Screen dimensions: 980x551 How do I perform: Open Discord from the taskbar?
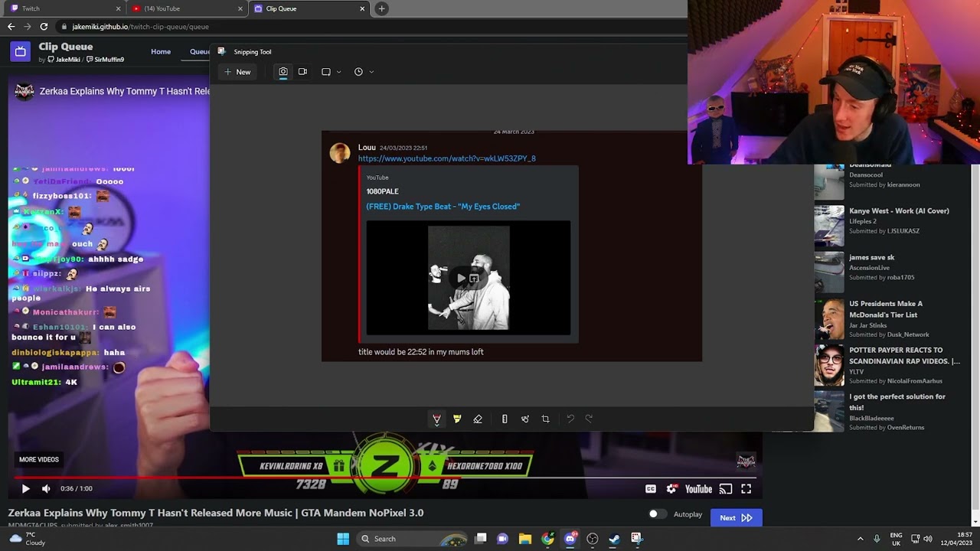pos(570,539)
